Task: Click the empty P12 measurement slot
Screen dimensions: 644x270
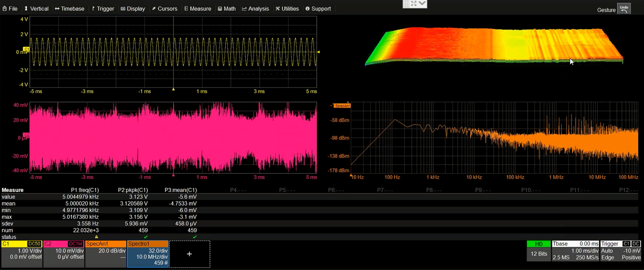Action: [x=629, y=190]
